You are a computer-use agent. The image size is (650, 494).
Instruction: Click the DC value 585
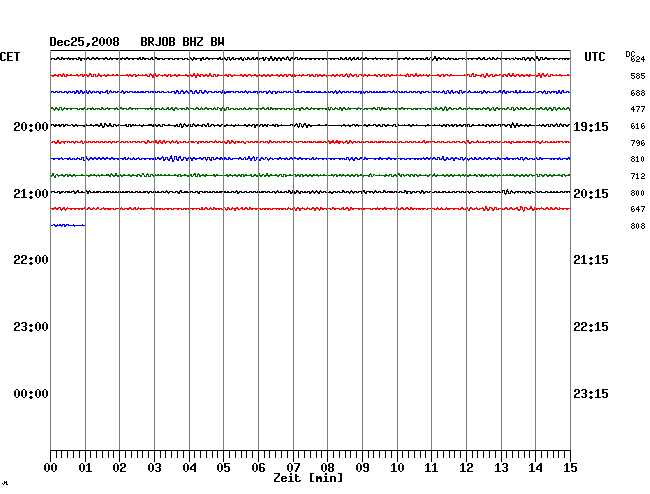tap(638, 76)
